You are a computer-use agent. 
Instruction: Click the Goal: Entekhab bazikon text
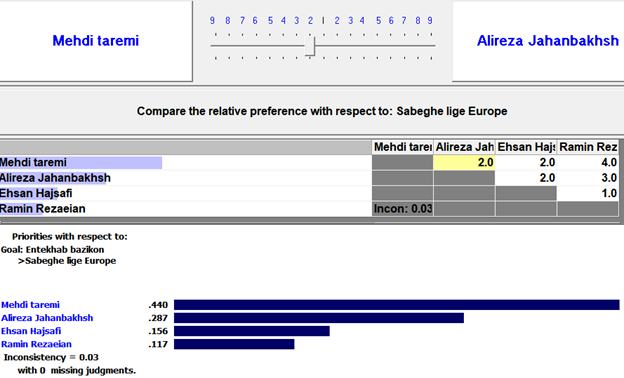click(x=53, y=250)
